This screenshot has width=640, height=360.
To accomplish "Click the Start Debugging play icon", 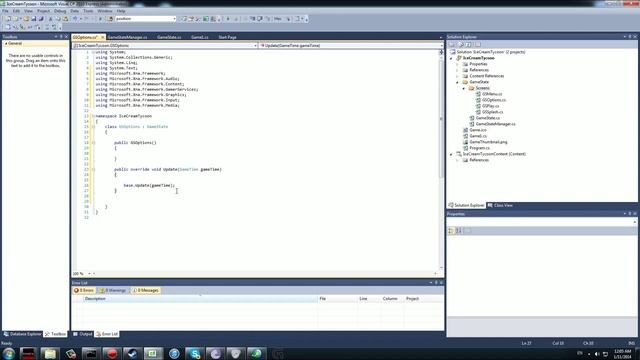I will pos(100,19).
